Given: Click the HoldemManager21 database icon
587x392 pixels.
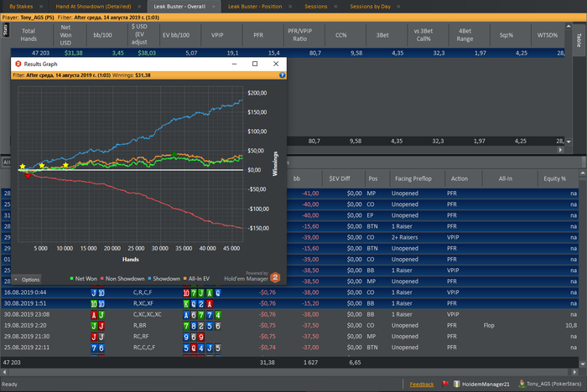Looking at the screenshot, I should coord(457,384).
